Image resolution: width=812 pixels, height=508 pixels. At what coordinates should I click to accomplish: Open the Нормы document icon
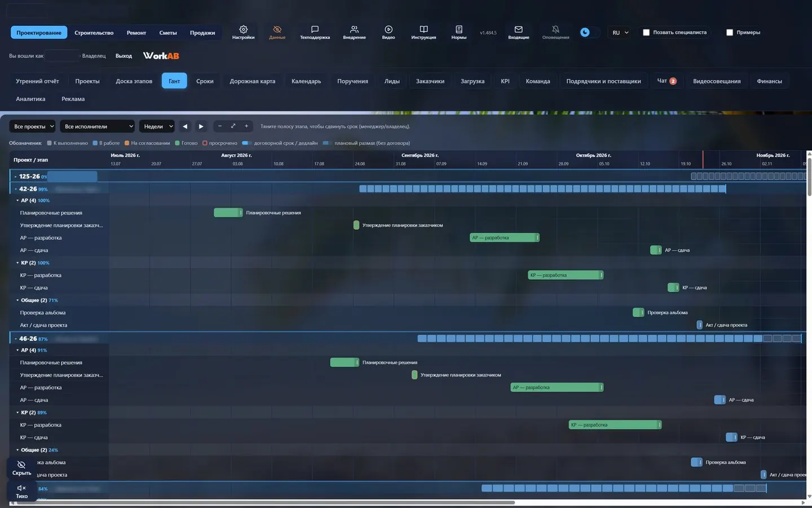[x=458, y=29]
